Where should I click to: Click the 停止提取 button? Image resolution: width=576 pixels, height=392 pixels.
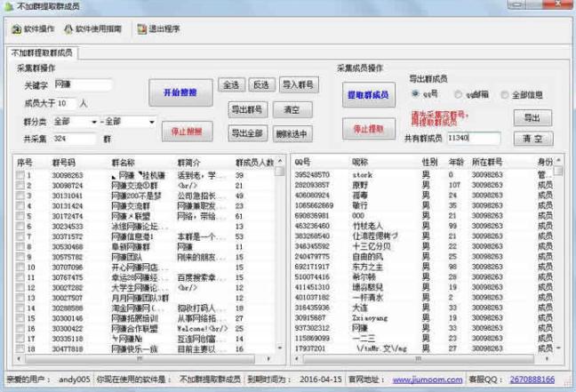tap(369, 129)
